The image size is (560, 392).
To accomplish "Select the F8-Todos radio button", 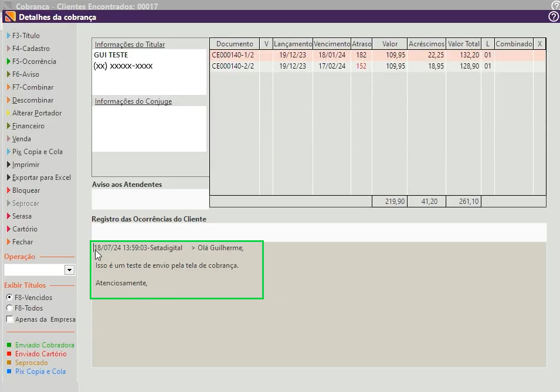I will coord(9,308).
